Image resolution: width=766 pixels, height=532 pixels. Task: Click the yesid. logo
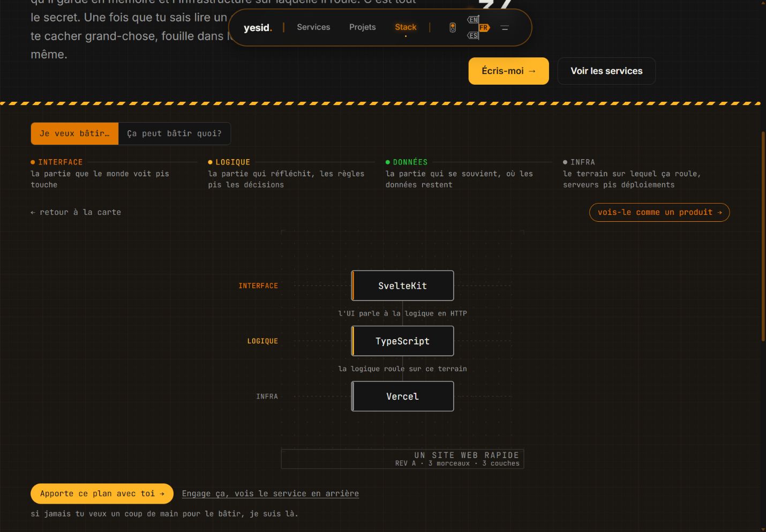pyautogui.click(x=258, y=28)
